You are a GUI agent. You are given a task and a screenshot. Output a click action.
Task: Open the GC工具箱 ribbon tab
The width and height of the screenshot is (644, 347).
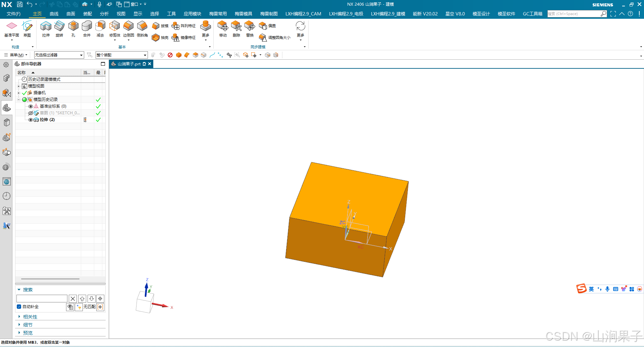(x=533, y=14)
